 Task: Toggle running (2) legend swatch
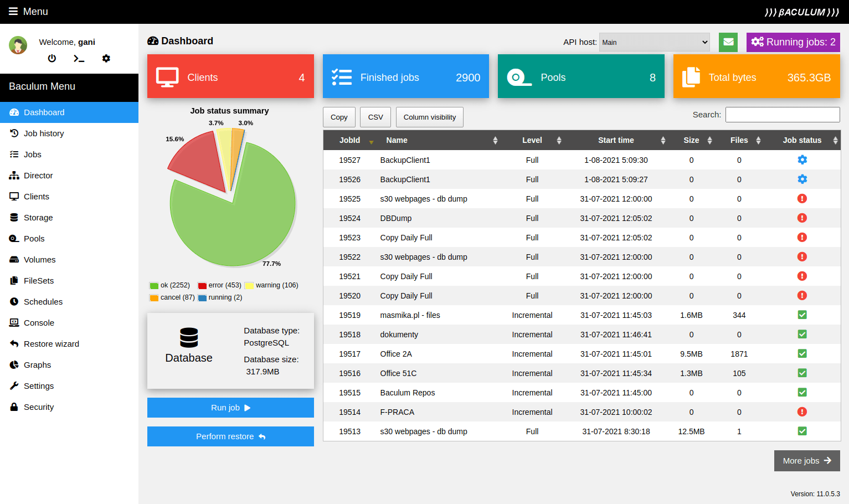tap(202, 298)
